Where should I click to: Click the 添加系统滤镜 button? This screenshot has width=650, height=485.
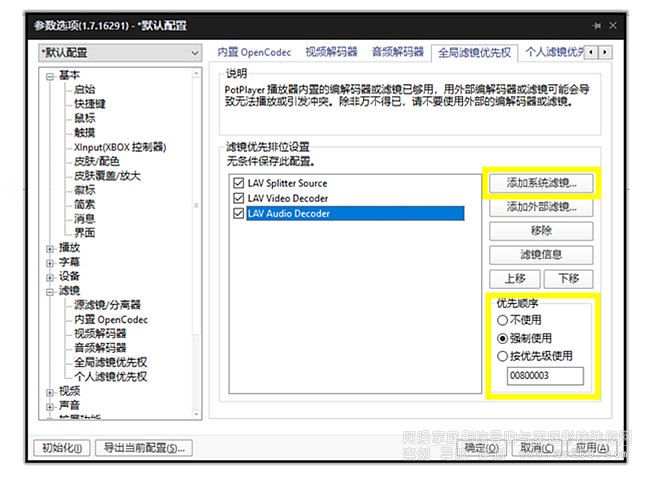tap(541, 184)
